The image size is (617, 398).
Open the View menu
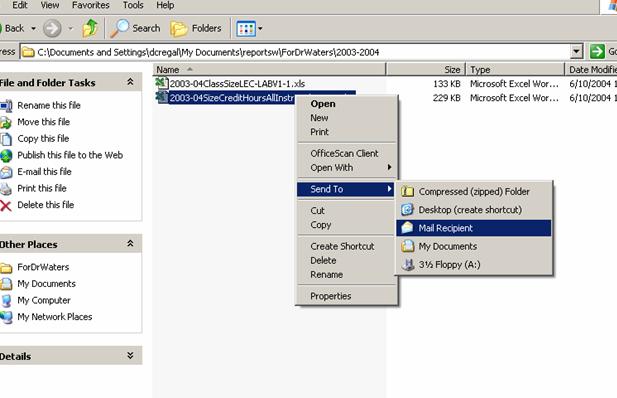click(50, 5)
